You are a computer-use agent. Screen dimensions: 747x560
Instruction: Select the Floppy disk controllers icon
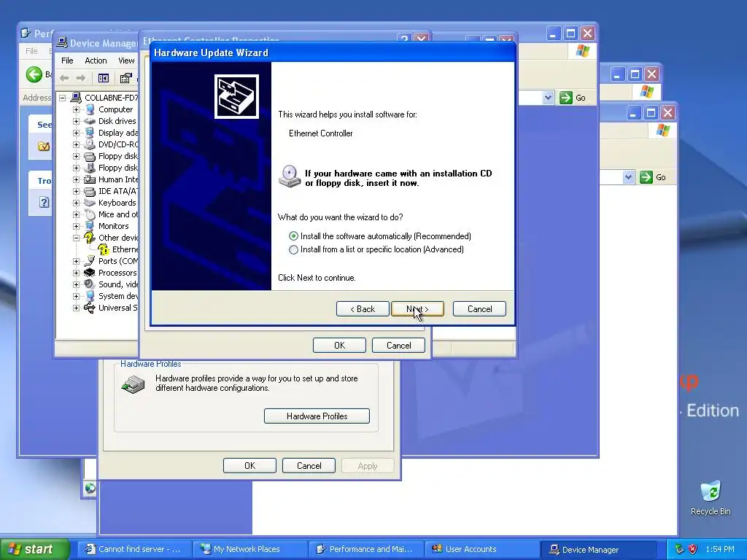pos(90,156)
